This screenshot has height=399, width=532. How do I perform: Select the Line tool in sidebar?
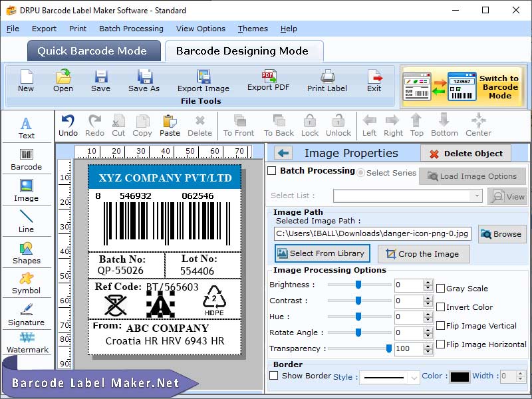point(27,221)
